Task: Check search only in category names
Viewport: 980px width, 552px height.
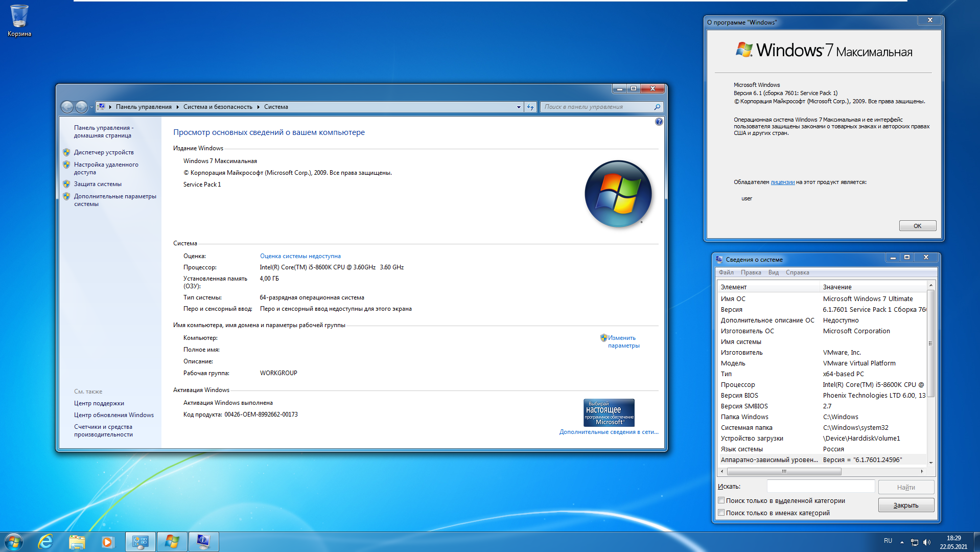Action: 721,513
